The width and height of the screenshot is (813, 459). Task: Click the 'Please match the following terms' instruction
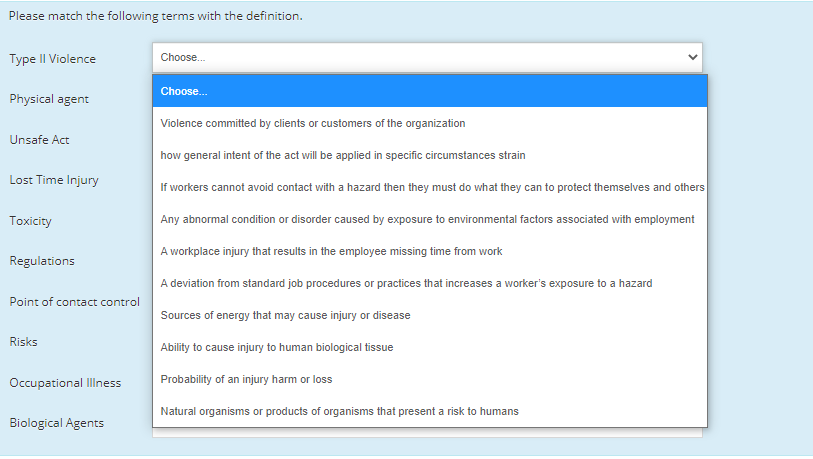156,16
